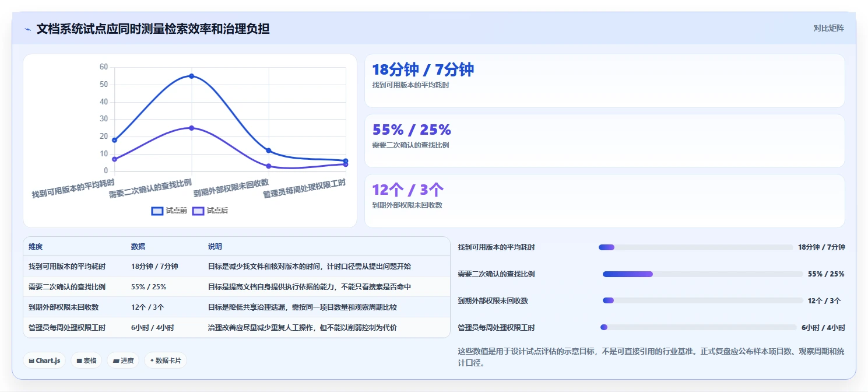Click the 表格 tag chip
This screenshot has width=868, height=392.
tap(86, 360)
